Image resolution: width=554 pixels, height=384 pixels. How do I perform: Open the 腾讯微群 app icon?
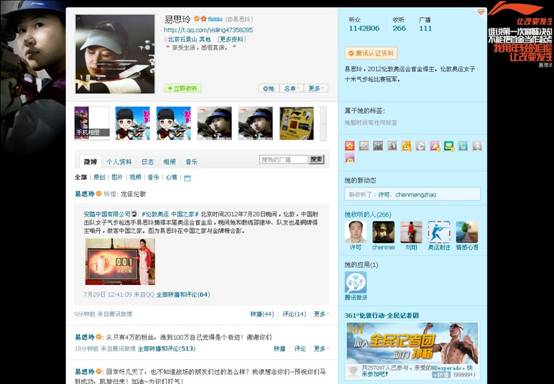click(355, 282)
